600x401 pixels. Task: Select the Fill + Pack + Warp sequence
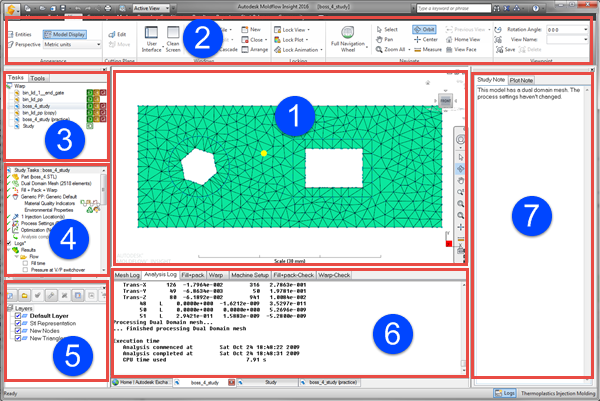pyautogui.click(x=39, y=190)
